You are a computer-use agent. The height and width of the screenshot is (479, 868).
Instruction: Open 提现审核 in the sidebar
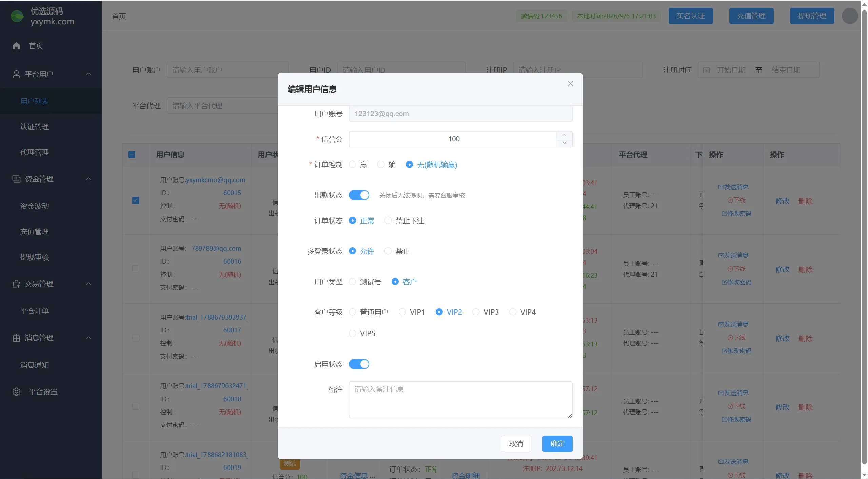tap(51, 257)
